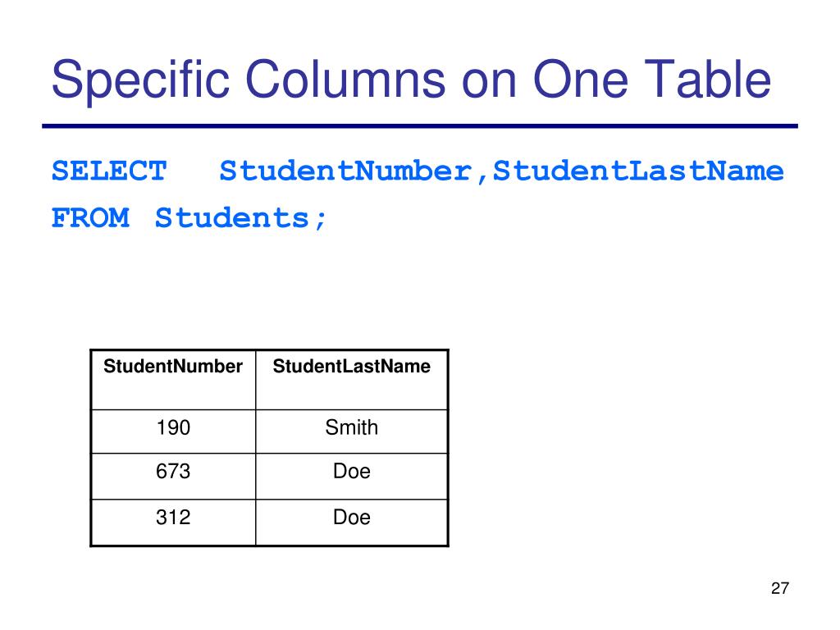
Task: Click the semicolon ending the SQL query
Action: [x=321, y=220]
